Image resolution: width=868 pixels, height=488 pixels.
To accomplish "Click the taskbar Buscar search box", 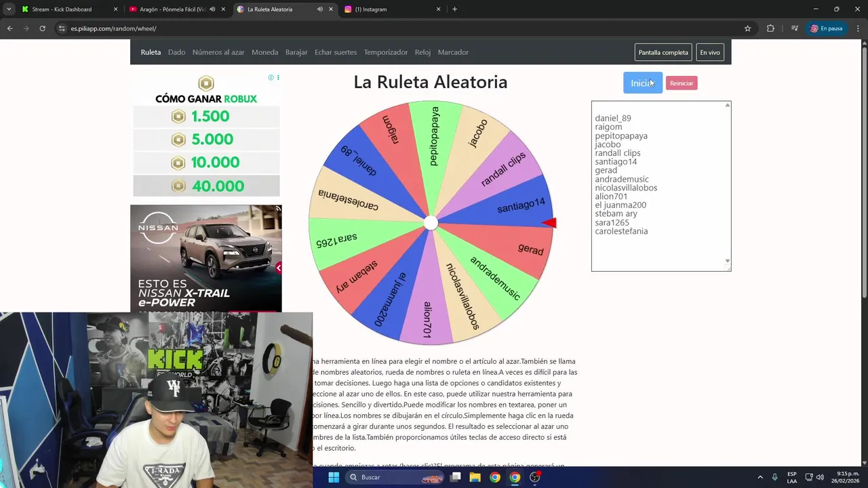I will [x=396, y=477].
